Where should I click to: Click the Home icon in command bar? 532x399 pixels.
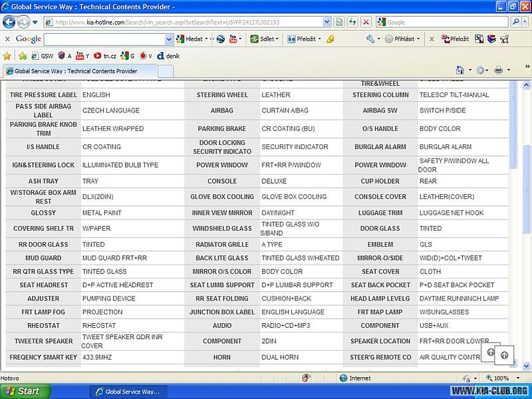point(460,70)
